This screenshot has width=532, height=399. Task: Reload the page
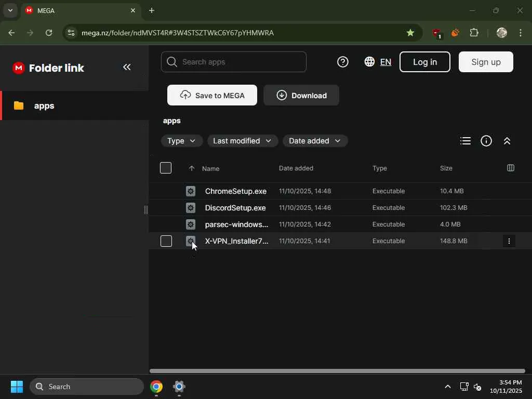pyautogui.click(x=49, y=33)
